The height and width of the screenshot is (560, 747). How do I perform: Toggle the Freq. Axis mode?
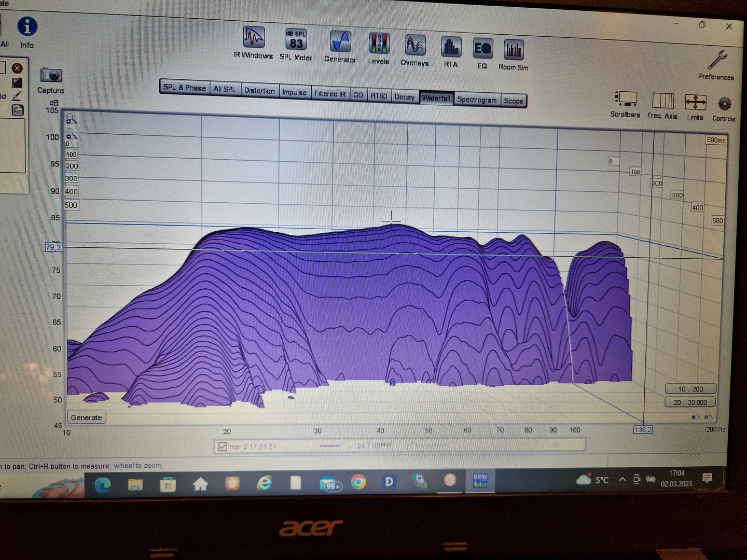tap(662, 106)
